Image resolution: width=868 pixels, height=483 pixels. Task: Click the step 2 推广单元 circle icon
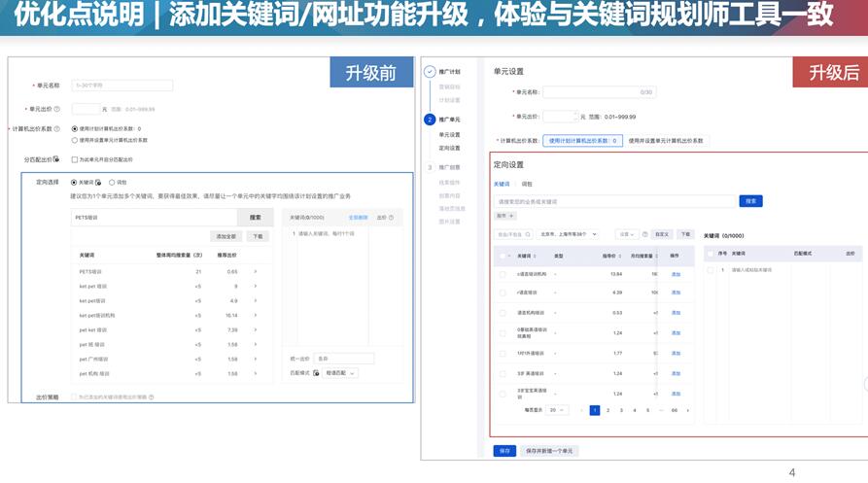point(430,120)
